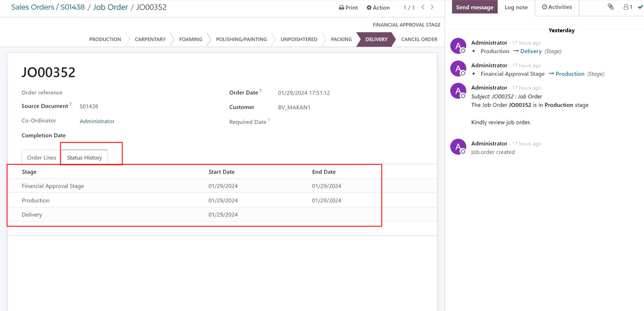Open the followers icon showing 1
Viewport: 644px width, 311px height.
coord(628,7)
